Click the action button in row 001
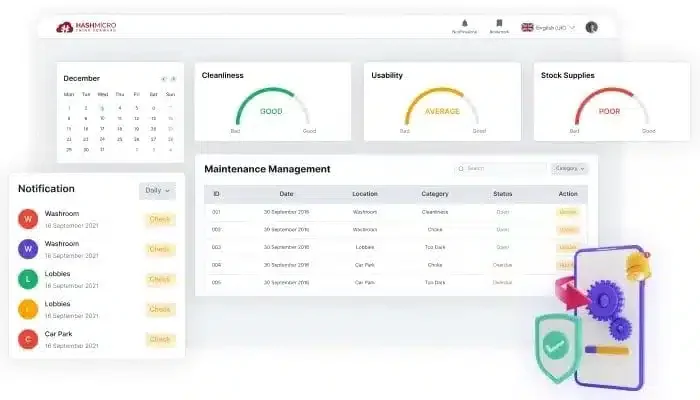This screenshot has height=400, width=700. point(568,212)
